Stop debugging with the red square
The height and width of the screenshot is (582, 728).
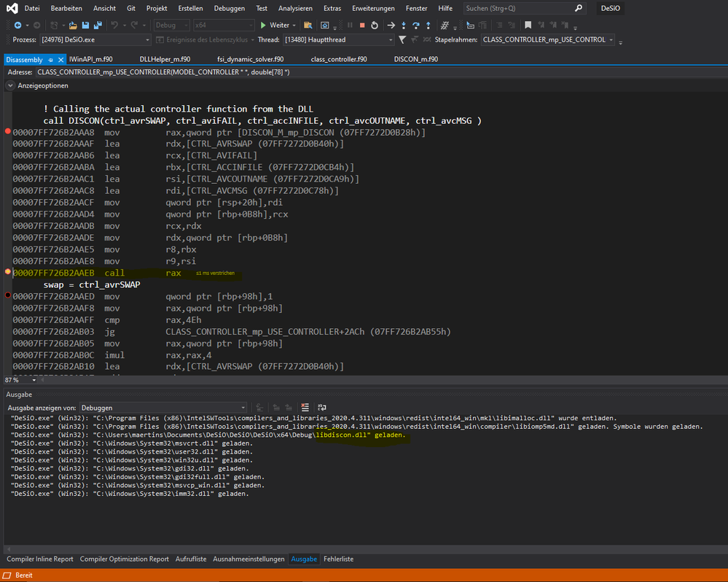[x=362, y=25]
